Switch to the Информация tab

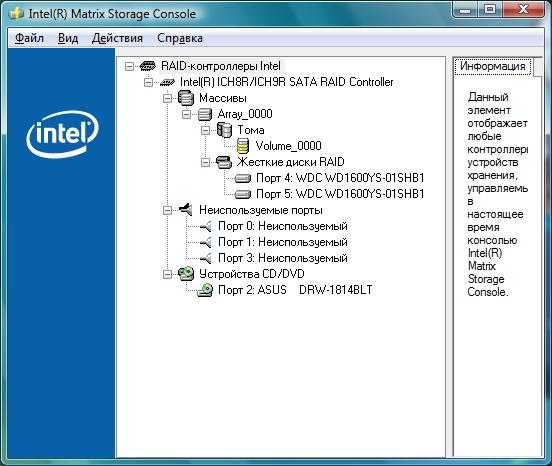[493, 66]
